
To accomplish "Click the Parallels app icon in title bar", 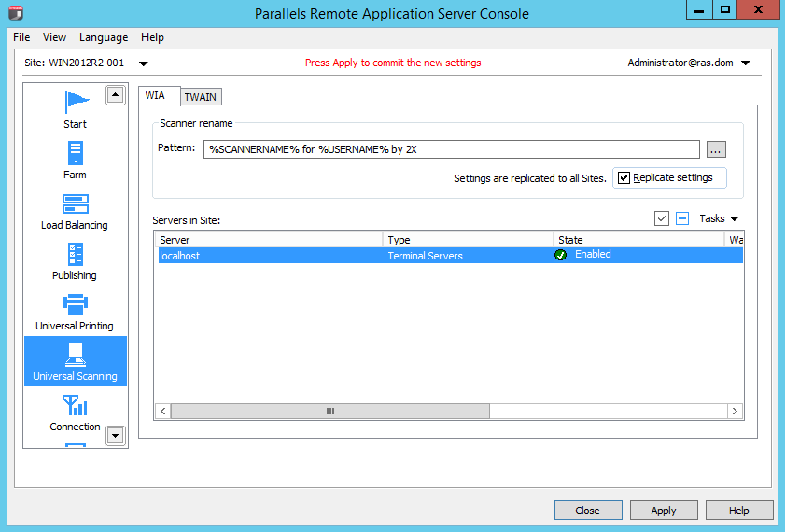I will click(x=16, y=13).
